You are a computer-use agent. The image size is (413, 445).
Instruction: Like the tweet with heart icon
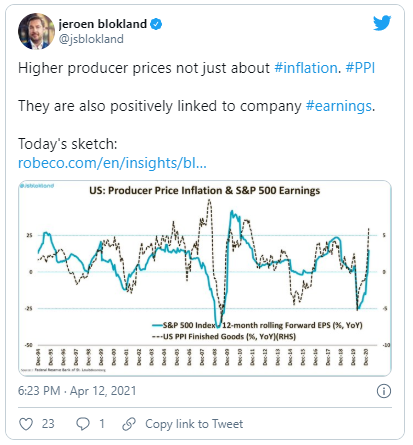tap(26, 424)
